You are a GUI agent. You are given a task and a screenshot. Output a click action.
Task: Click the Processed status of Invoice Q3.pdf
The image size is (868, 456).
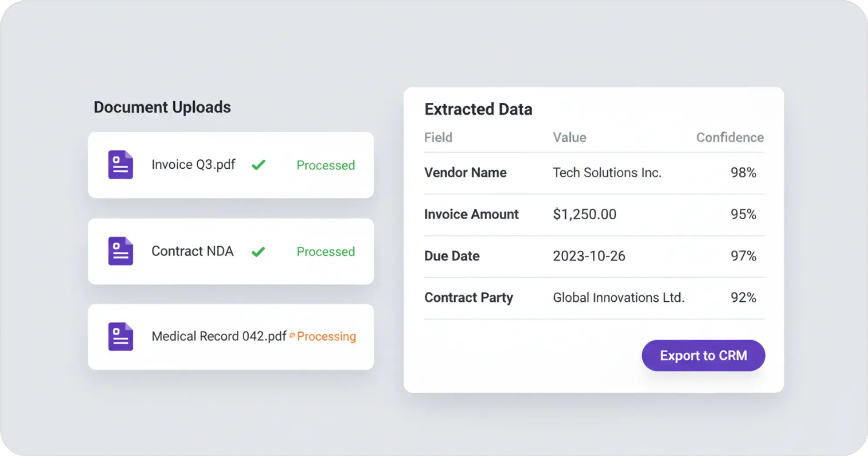[326, 165]
